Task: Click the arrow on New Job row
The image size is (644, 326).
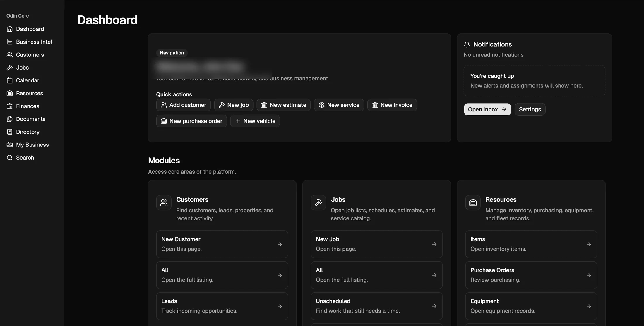Action: pyautogui.click(x=434, y=244)
